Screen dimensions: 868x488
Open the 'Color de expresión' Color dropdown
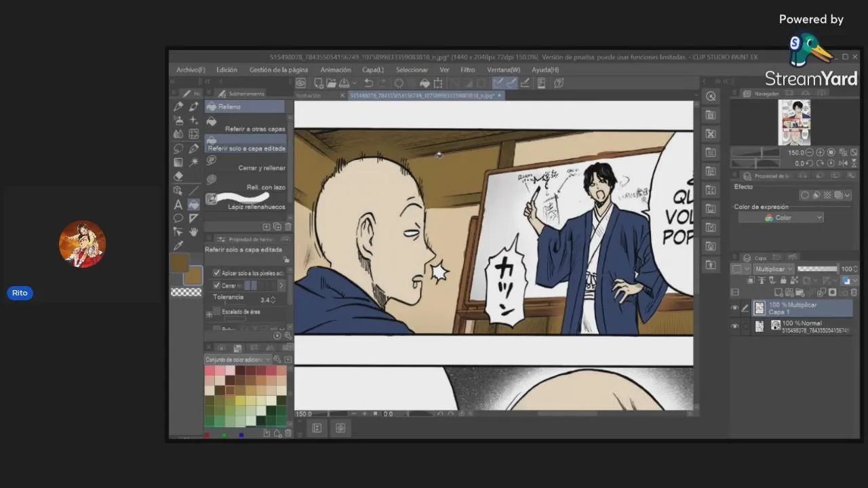tap(781, 218)
